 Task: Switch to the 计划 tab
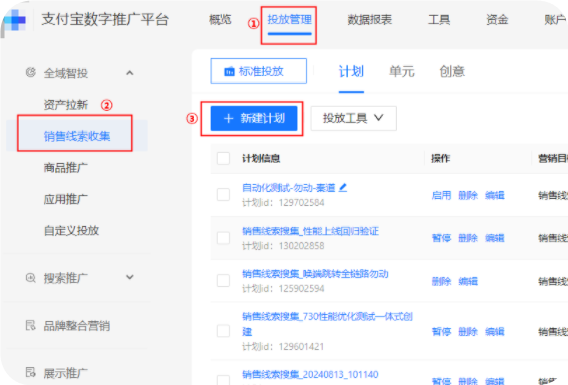point(351,71)
